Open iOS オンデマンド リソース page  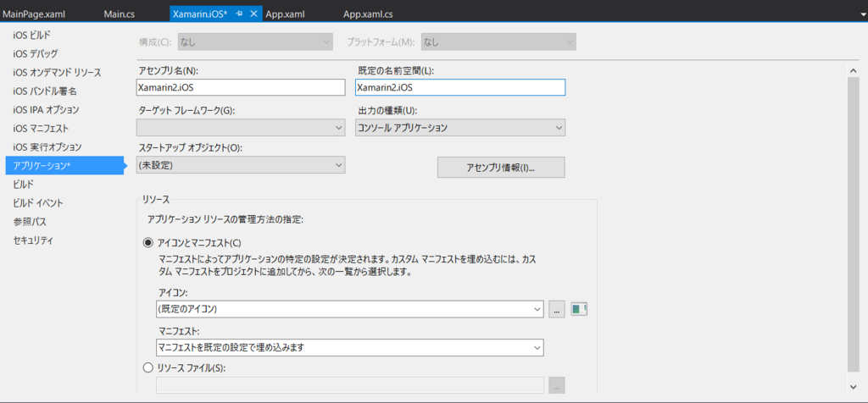[x=57, y=73]
